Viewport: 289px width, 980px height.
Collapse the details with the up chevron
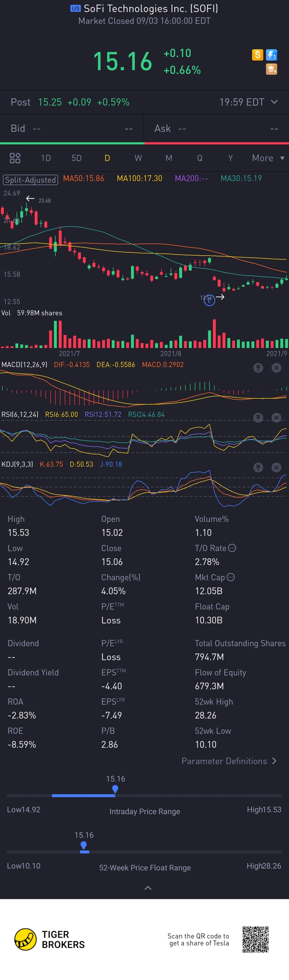coord(148,888)
